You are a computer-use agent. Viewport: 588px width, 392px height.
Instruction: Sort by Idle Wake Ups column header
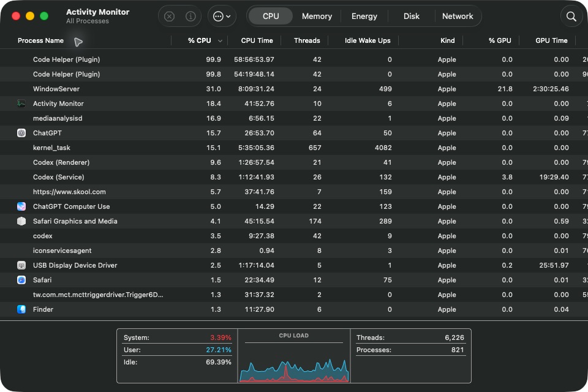(x=367, y=40)
